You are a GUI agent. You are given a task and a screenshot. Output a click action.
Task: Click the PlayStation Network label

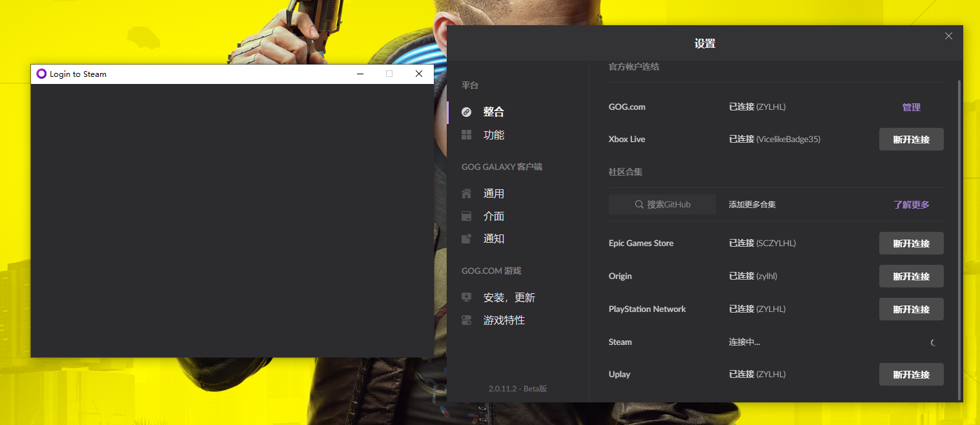647,309
